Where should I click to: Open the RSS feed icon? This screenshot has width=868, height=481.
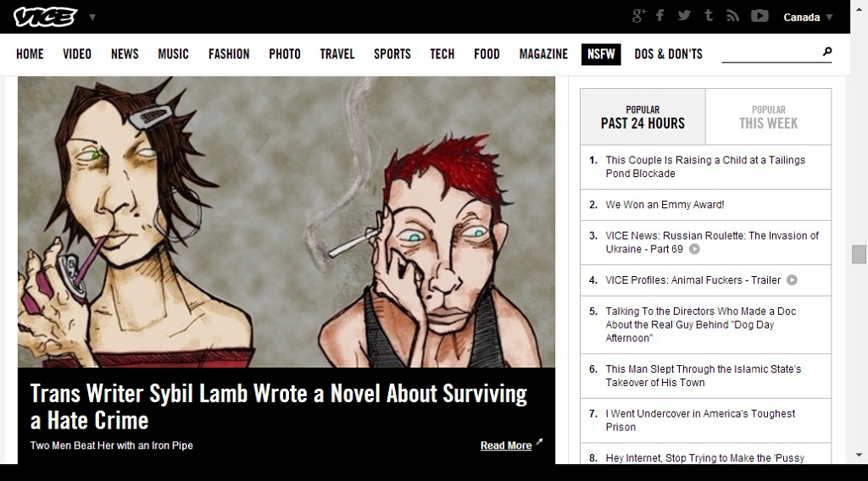click(733, 16)
